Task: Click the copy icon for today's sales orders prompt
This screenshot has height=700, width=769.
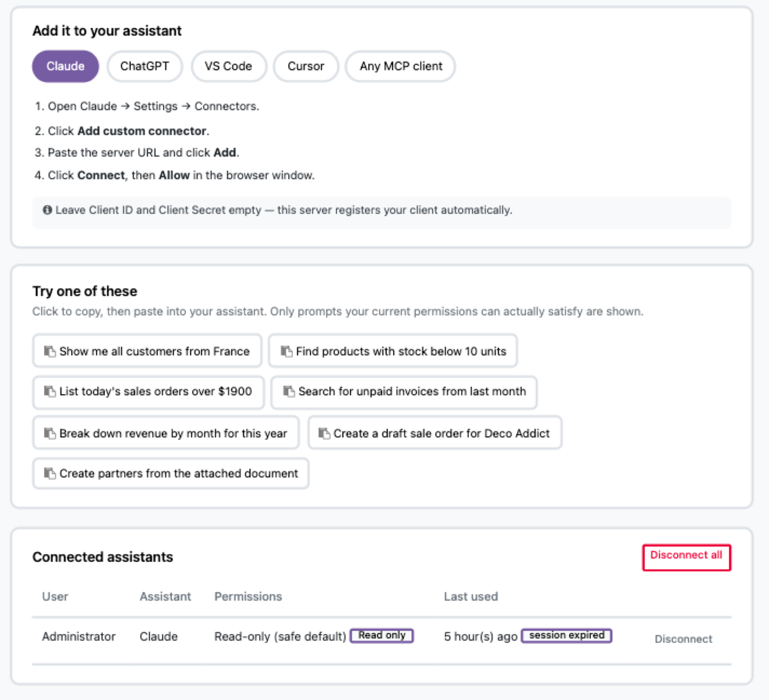Action: (x=50, y=391)
